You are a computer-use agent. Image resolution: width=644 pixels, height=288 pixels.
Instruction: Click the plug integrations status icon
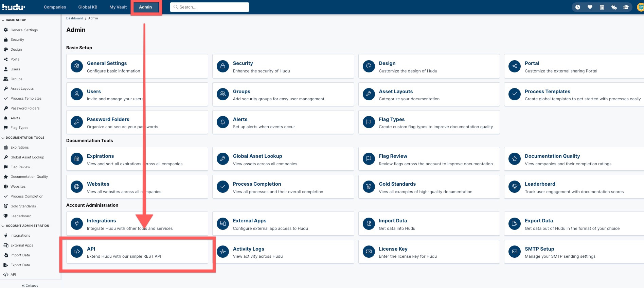click(614, 7)
